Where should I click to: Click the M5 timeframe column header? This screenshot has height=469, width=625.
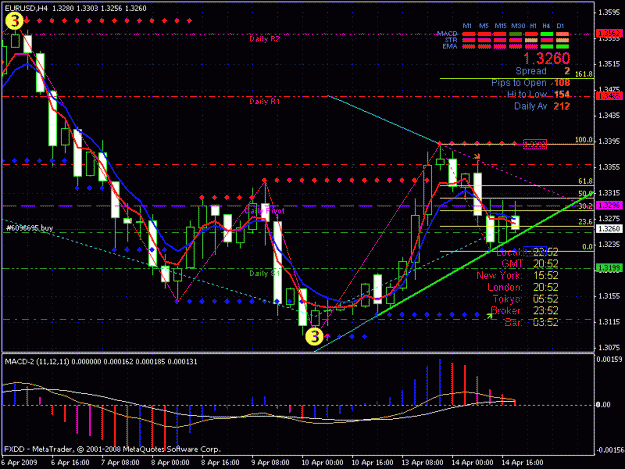483,26
